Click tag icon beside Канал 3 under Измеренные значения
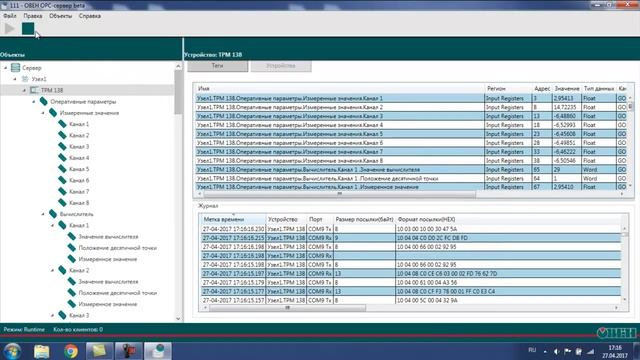 point(62,146)
